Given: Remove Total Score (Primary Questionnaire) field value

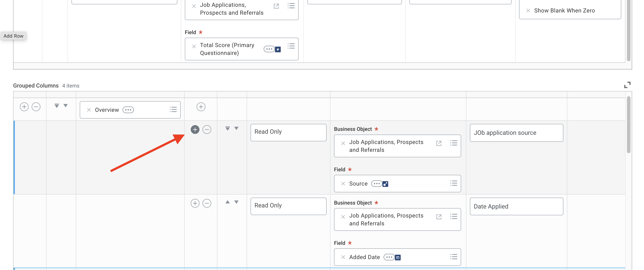Looking at the screenshot, I should [x=194, y=46].
